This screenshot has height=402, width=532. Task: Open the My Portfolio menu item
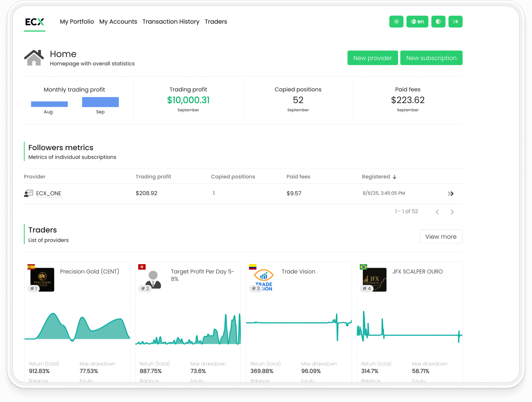click(77, 22)
